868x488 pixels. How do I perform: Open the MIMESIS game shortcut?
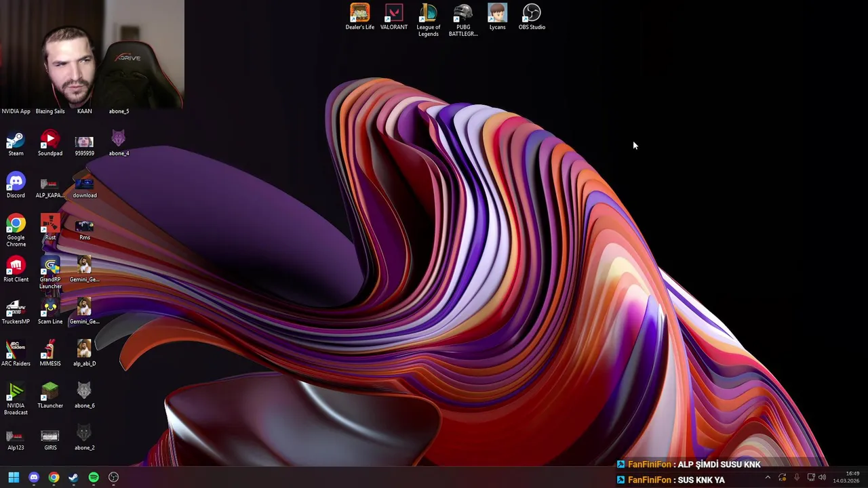(x=50, y=354)
